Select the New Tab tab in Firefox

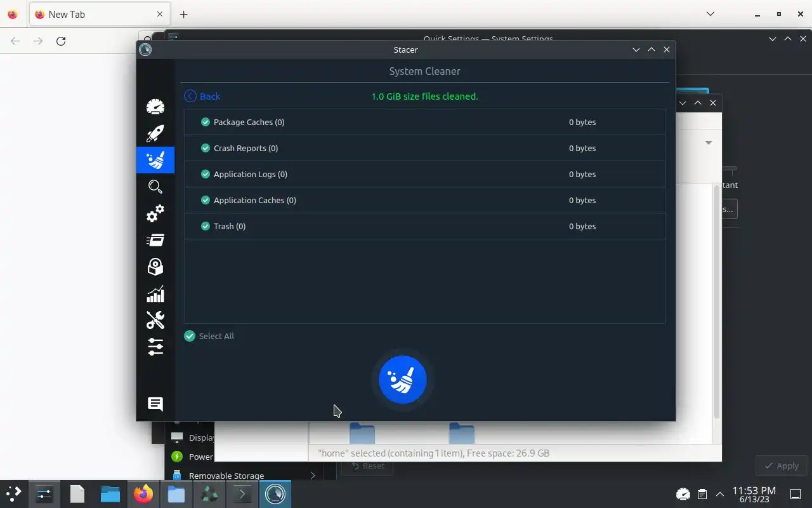99,14
